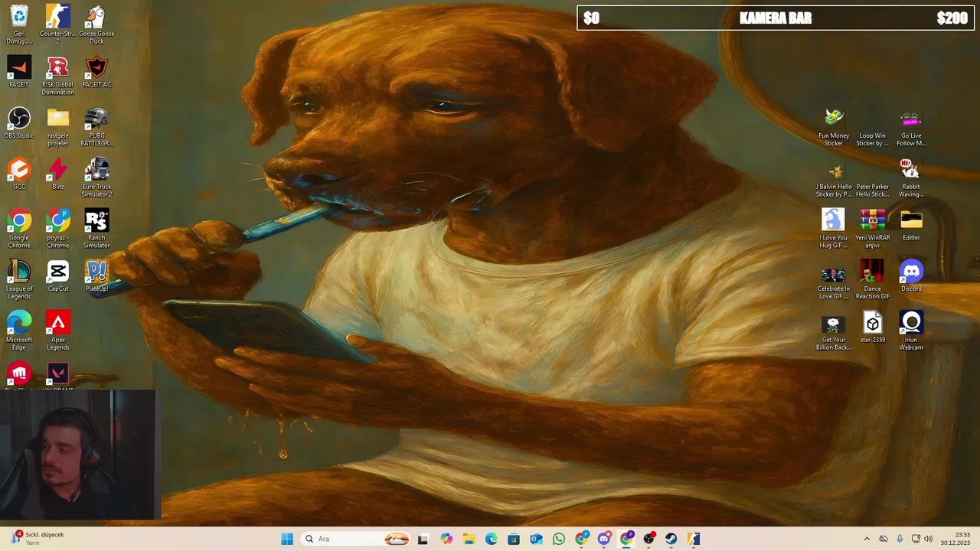Select the League of Legends icon

pos(19,279)
